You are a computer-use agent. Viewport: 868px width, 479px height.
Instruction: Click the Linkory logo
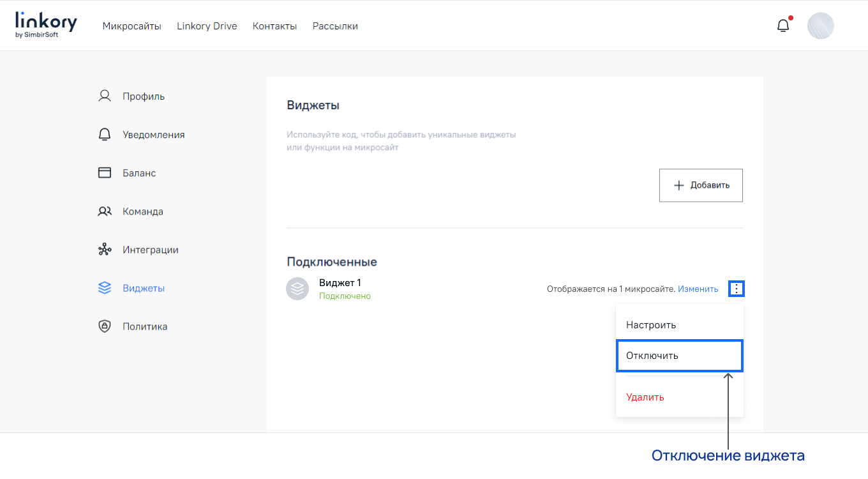[x=45, y=24]
